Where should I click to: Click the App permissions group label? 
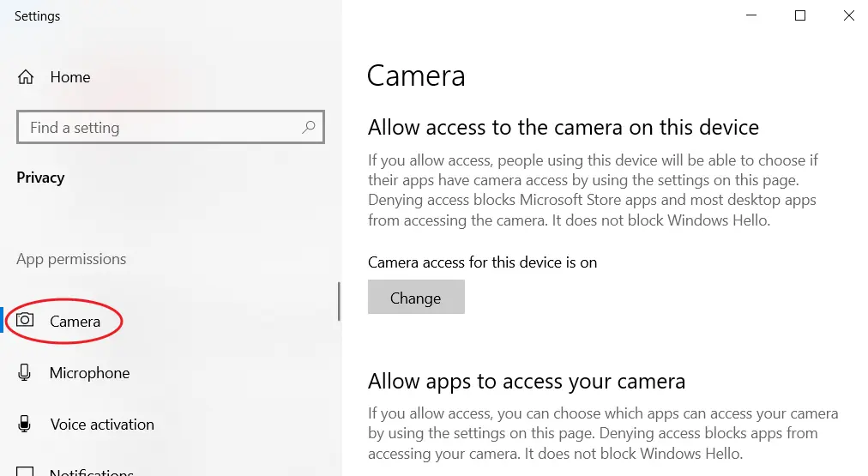[x=71, y=259]
